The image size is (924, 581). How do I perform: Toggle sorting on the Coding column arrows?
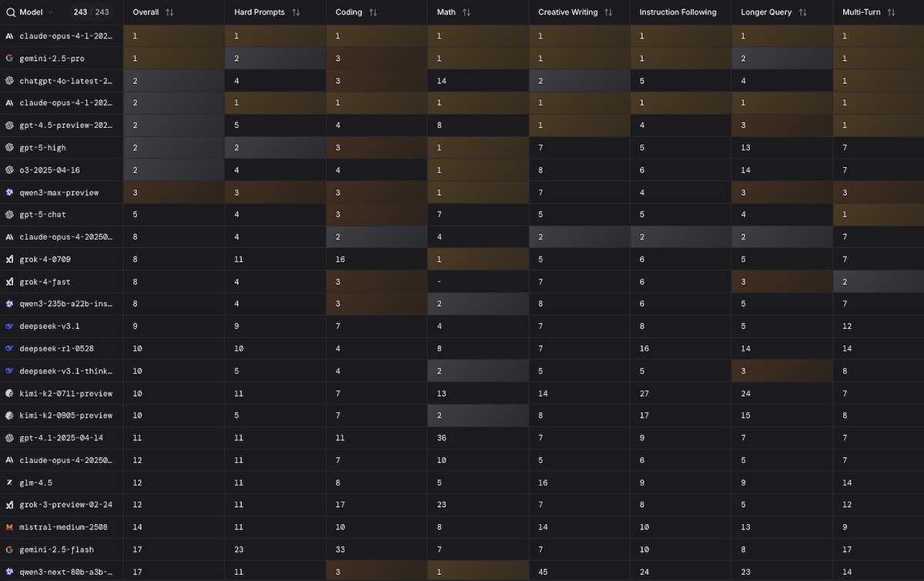click(x=373, y=12)
